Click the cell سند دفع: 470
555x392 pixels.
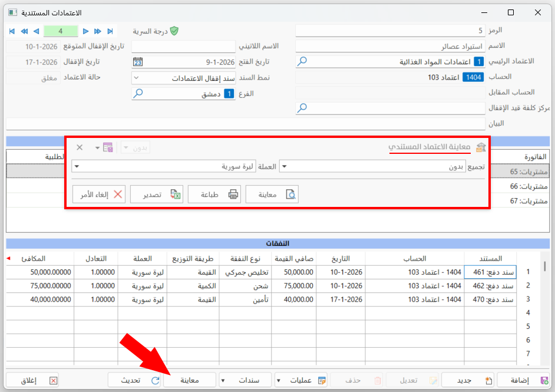[x=490, y=299]
